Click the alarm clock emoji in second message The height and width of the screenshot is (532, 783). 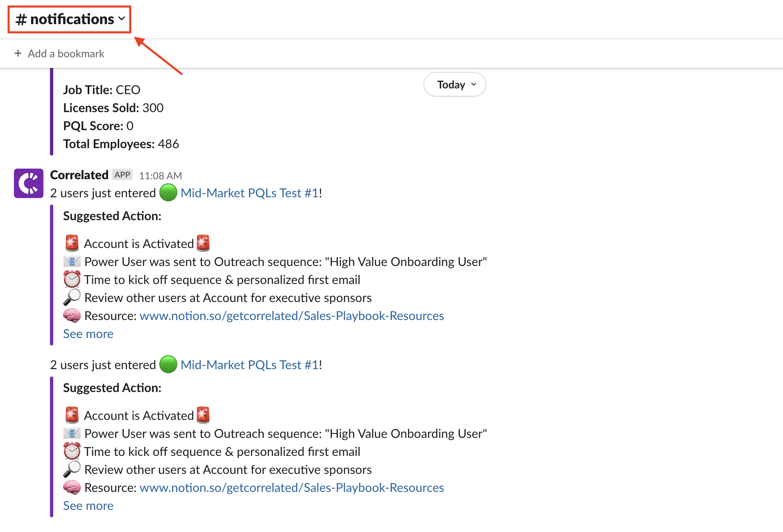(72, 451)
